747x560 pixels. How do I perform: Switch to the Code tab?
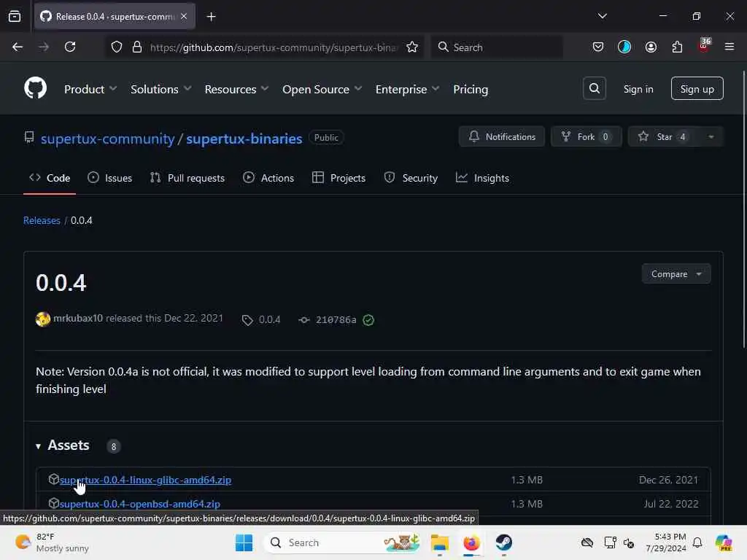50,178
